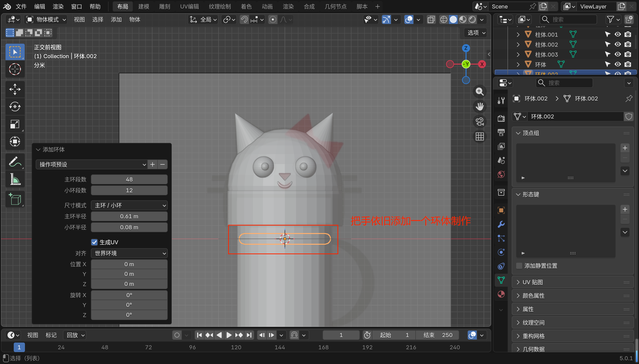
Task: Activate the Annotate pencil tool
Action: (x=15, y=161)
